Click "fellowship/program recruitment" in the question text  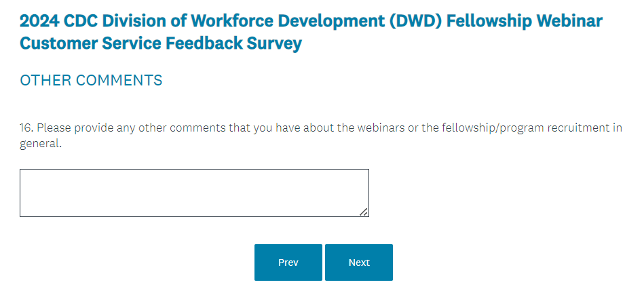click(518, 128)
